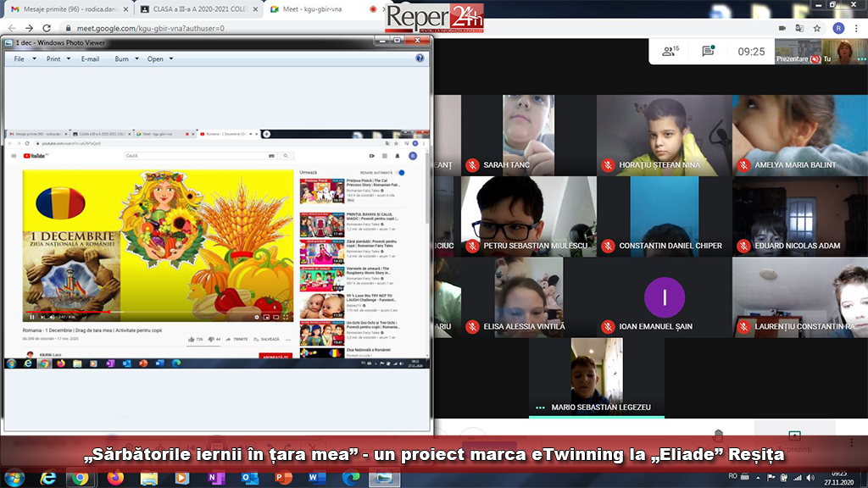Switch to Photo Viewer taskbar button
Image resolution: width=868 pixels, height=488 pixels.
pyautogui.click(x=385, y=478)
